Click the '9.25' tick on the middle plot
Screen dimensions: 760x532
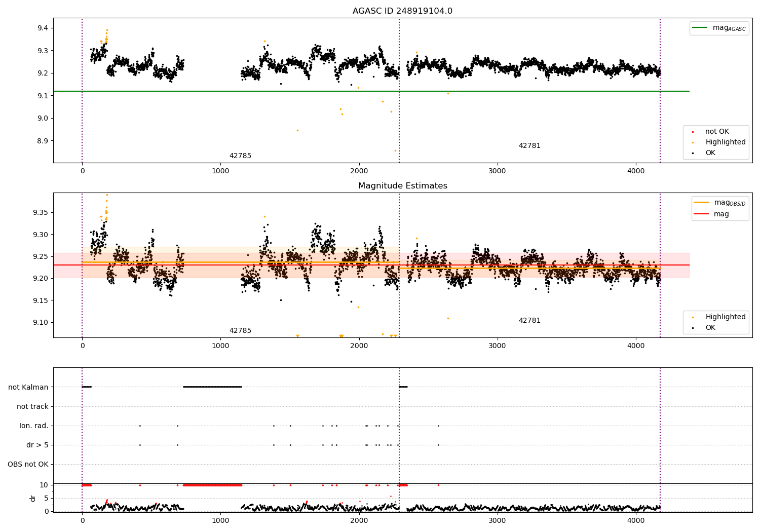pyautogui.click(x=41, y=256)
